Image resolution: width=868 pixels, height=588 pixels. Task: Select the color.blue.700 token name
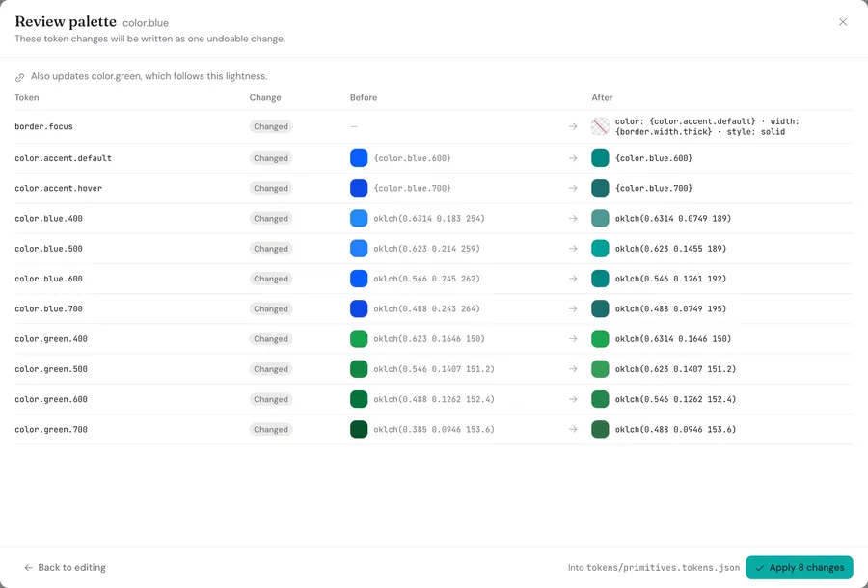(49, 308)
